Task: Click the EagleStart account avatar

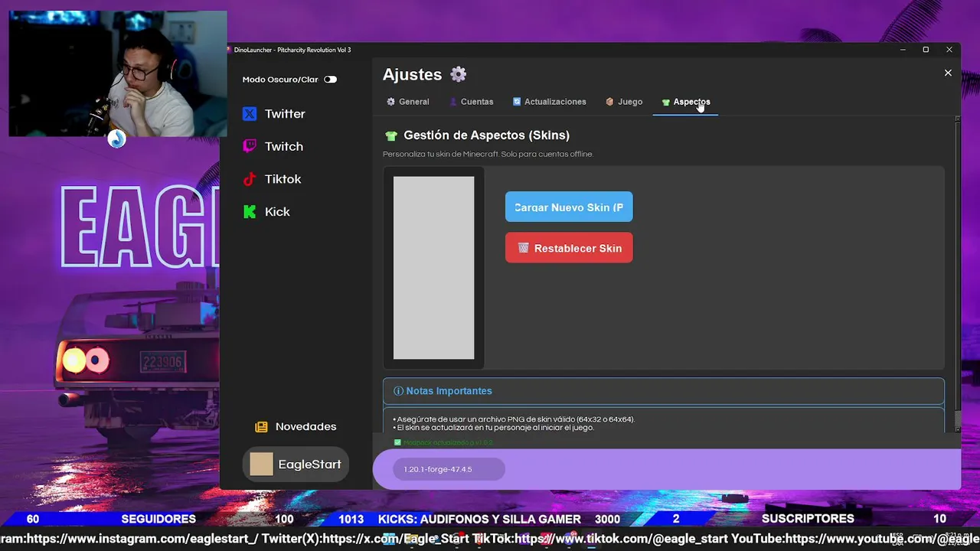Action: 261,464
